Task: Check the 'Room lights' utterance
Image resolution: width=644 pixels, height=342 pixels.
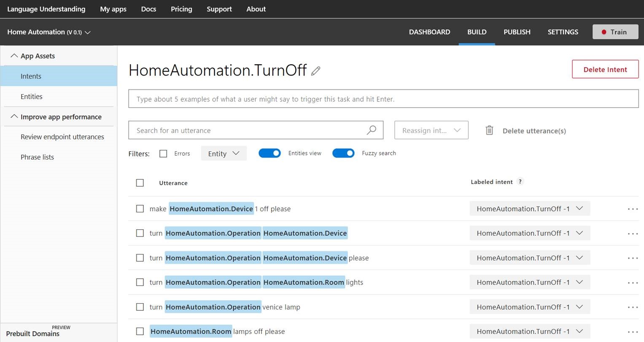Action: [140, 282]
